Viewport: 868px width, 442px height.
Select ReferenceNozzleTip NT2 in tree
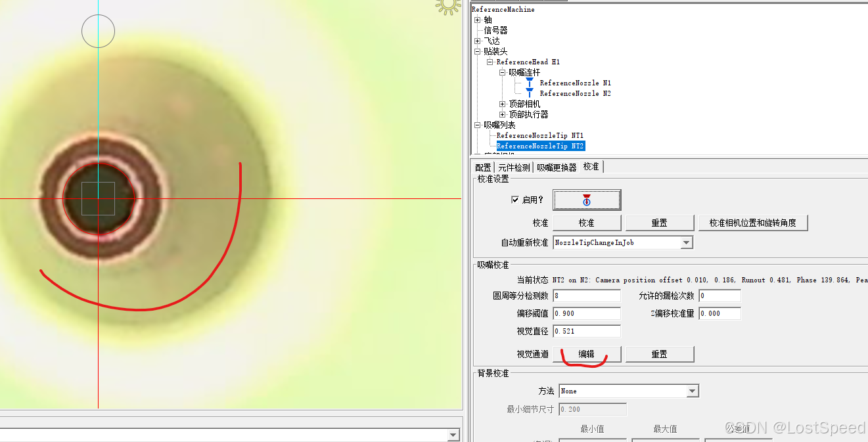click(540, 146)
